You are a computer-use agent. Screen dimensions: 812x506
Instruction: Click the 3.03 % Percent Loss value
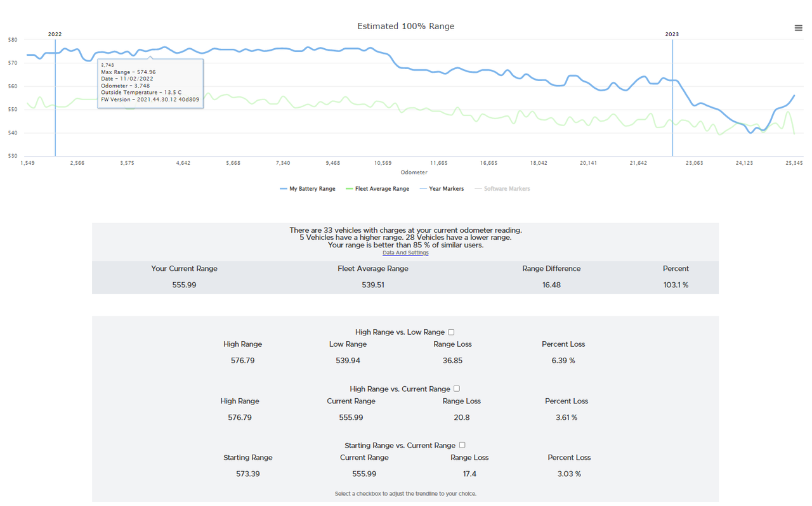pos(569,474)
